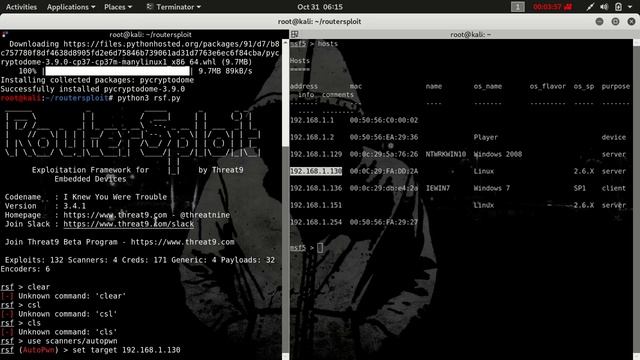Image resolution: width=640 pixels, height=360 pixels.
Task: Click window title root@kali: ~/routersploit
Action: click(x=319, y=22)
